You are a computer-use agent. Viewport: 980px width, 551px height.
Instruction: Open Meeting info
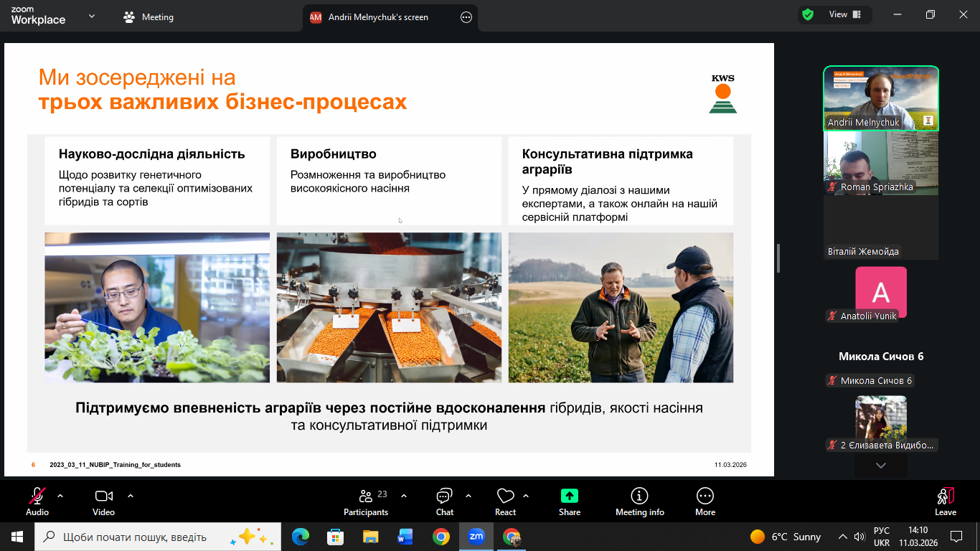(x=639, y=501)
